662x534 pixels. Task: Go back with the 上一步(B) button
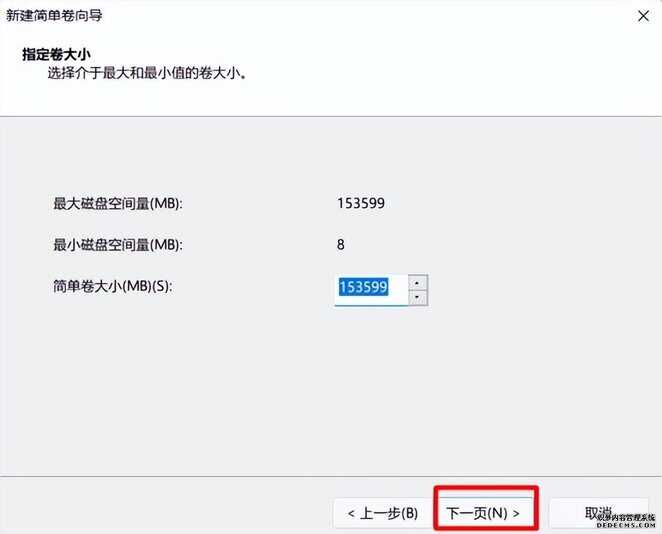[383, 513]
